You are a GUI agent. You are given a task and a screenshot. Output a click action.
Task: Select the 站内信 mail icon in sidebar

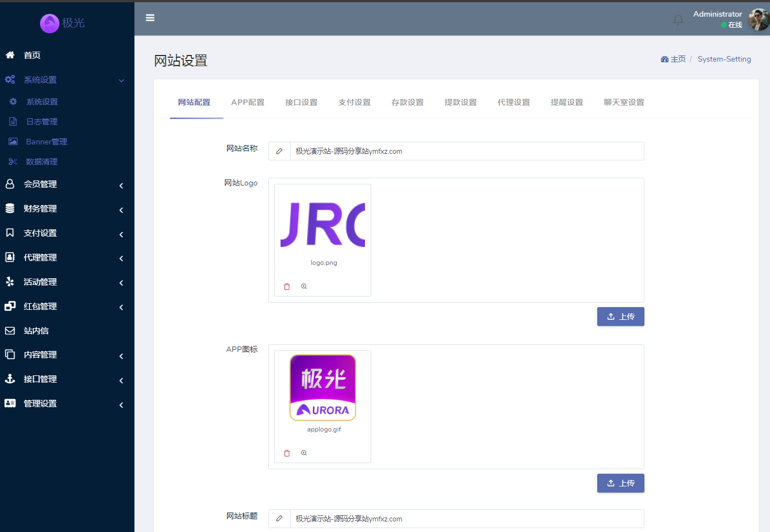pyautogui.click(x=9, y=330)
